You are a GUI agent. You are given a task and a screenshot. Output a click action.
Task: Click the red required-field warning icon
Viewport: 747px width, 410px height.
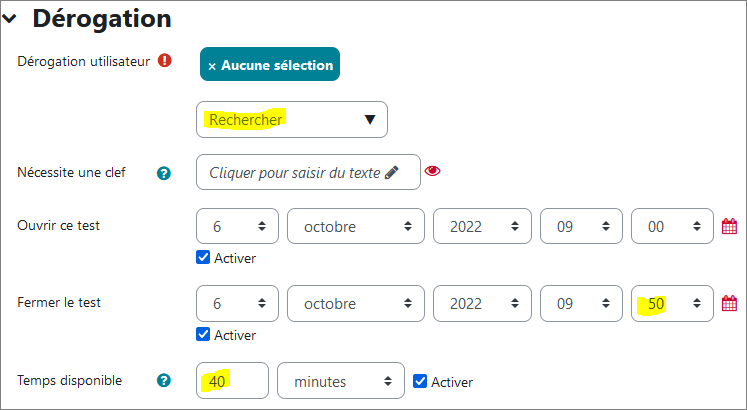pyautogui.click(x=165, y=61)
